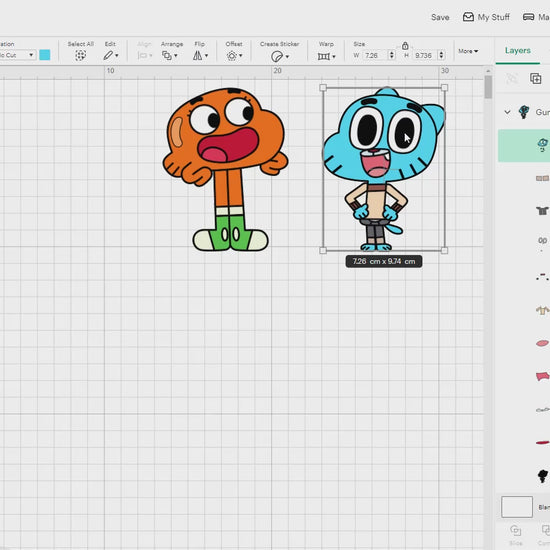Open the Operation type dropdown
Screen dimensions: 550x550
click(x=18, y=55)
